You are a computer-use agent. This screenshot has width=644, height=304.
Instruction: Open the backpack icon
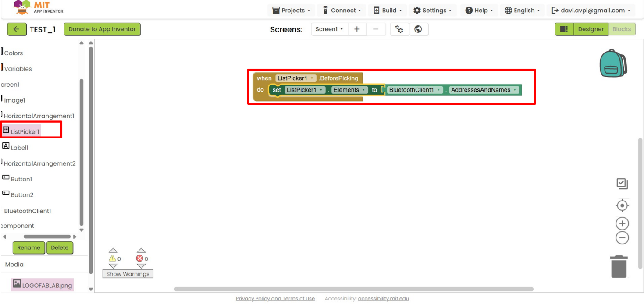click(613, 63)
